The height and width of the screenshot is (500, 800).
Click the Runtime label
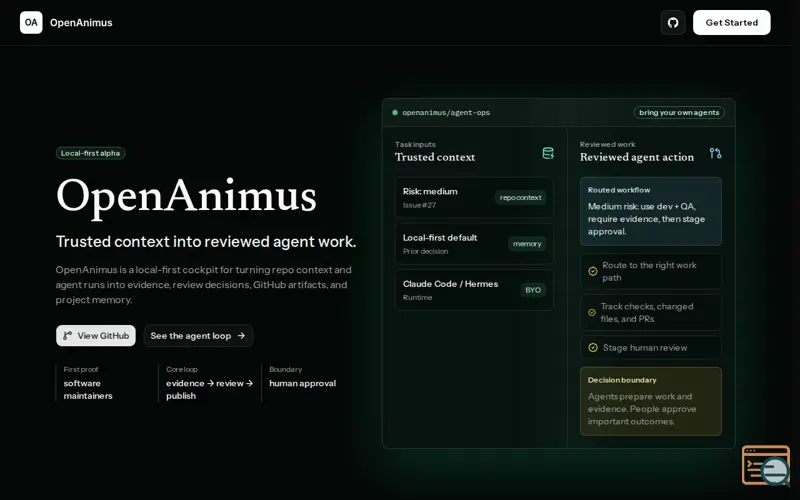click(x=417, y=297)
